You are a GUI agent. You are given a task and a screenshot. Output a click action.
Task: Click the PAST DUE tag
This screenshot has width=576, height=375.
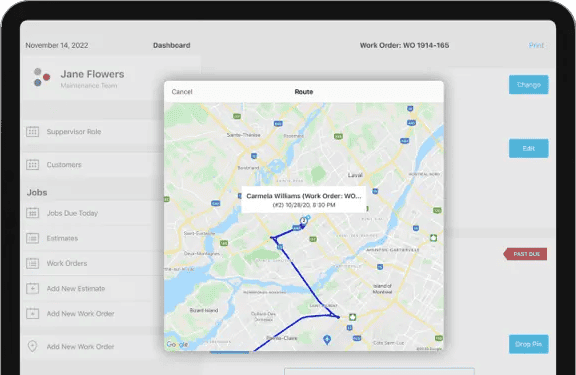(525, 254)
